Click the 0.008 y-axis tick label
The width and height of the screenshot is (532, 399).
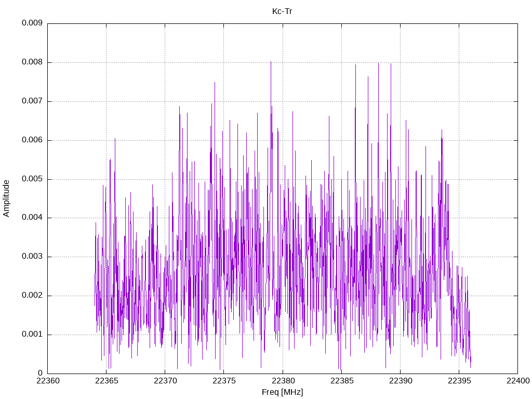click(x=32, y=62)
